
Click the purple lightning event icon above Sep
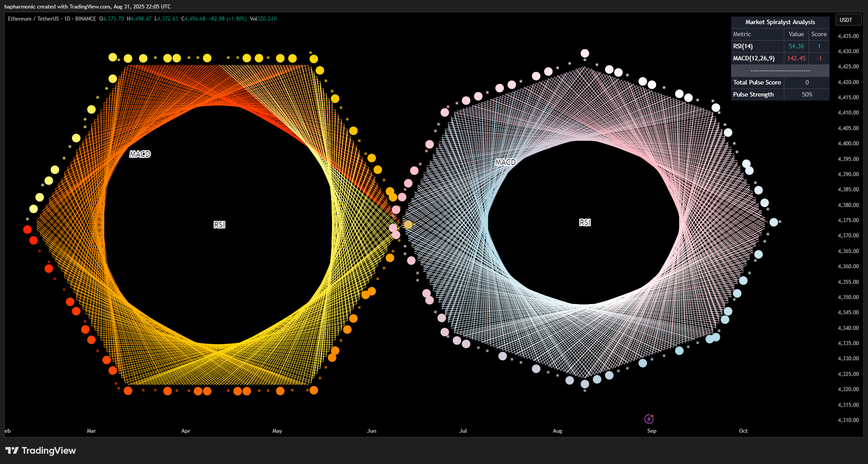click(649, 419)
